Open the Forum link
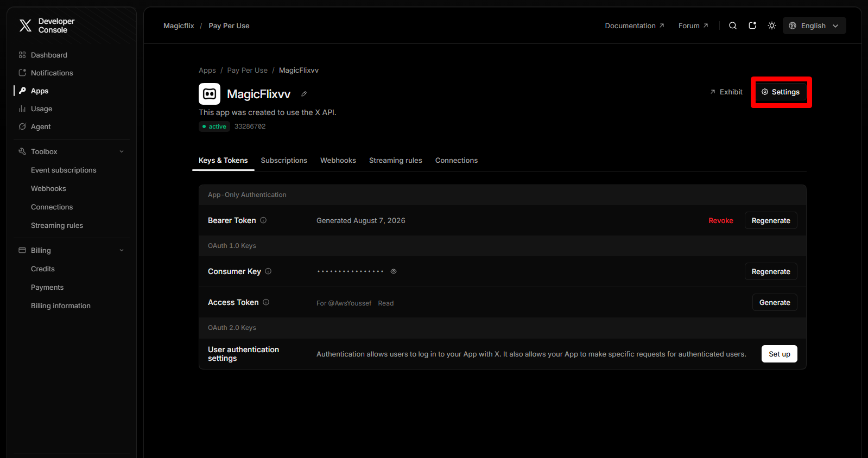Screen dimensions: 868x458 coord(693,26)
